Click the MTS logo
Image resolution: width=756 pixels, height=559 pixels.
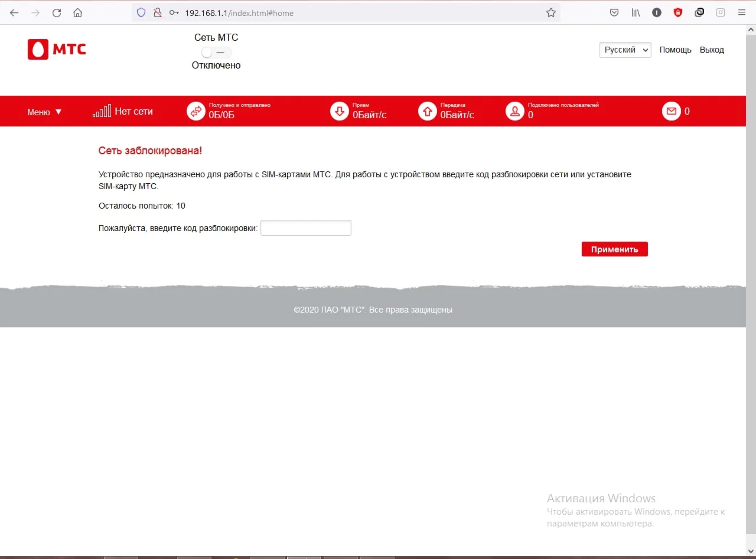click(x=57, y=50)
